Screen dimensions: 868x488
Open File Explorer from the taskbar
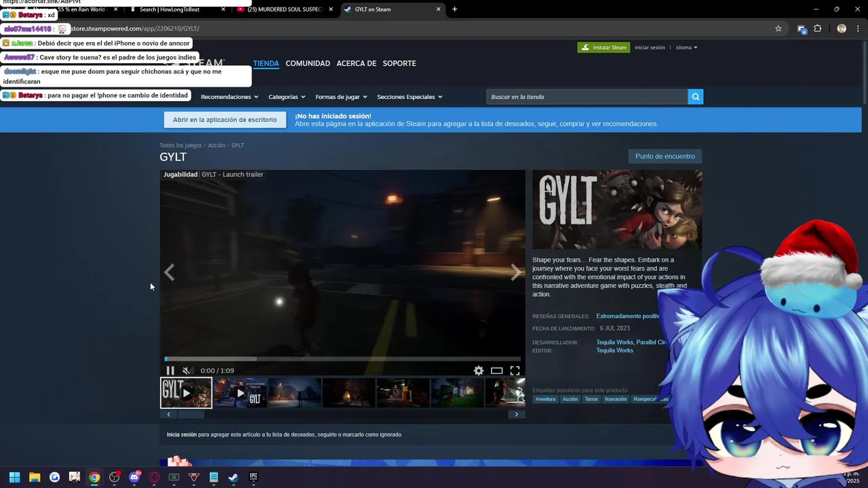coord(35,477)
